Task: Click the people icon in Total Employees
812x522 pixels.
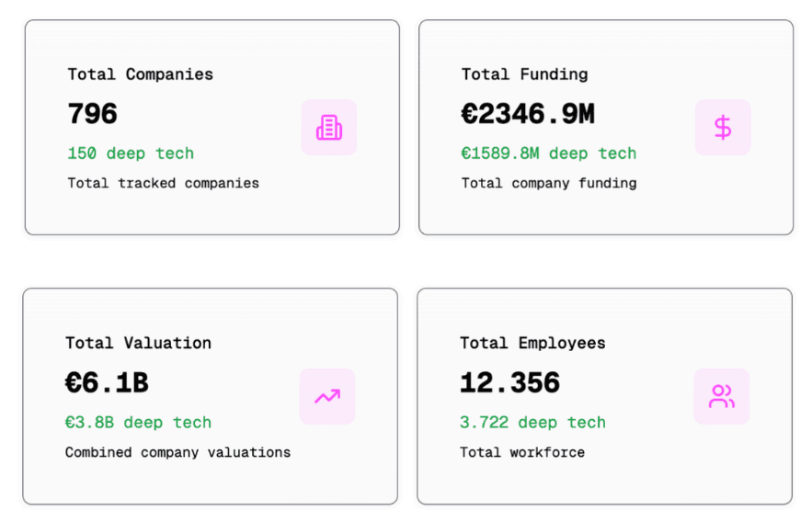Action: tap(721, 396)
